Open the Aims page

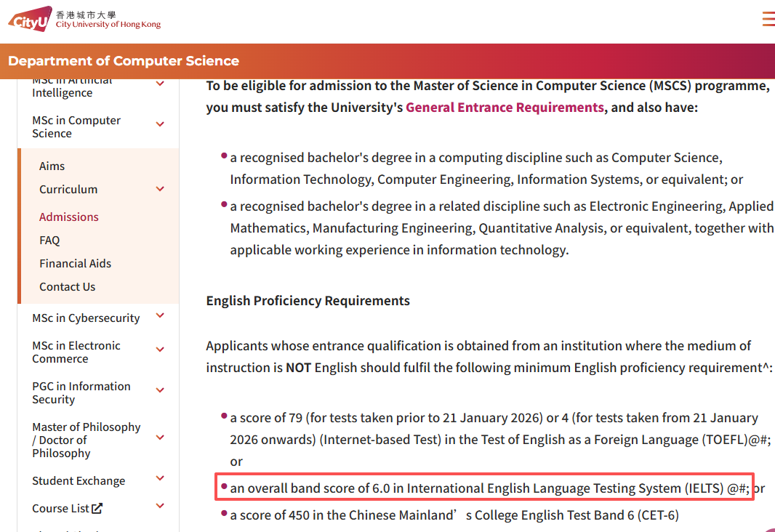pos(52,166)
